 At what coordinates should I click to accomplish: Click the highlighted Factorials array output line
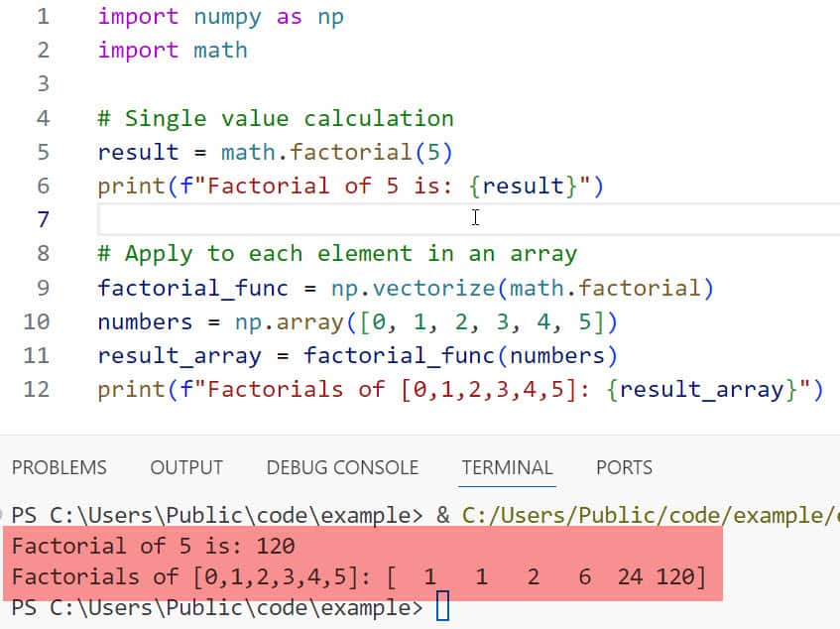click(358, 576)
